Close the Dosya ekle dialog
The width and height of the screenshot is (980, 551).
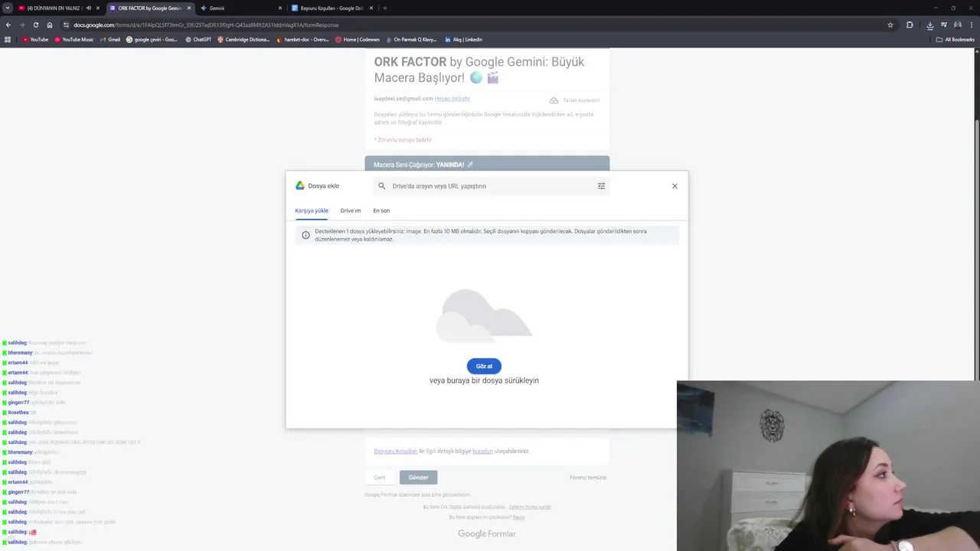coord(675,186)
